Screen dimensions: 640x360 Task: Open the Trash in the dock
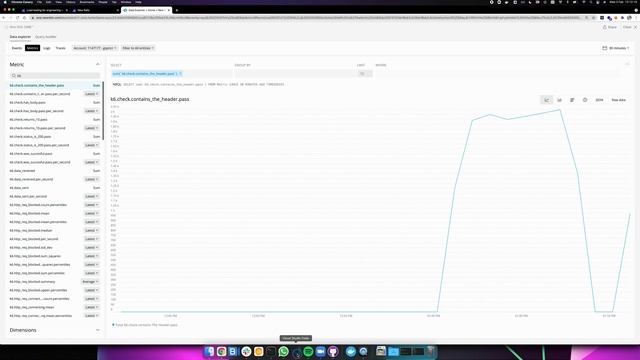pos(431,351)
